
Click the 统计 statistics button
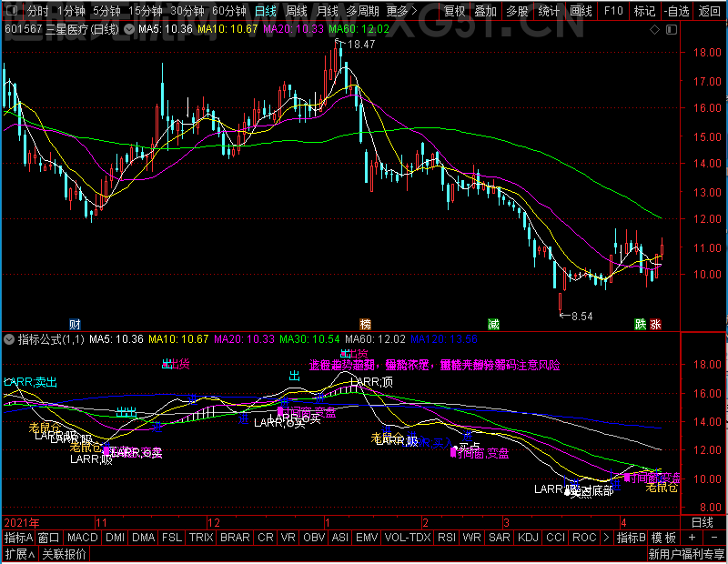549,11
